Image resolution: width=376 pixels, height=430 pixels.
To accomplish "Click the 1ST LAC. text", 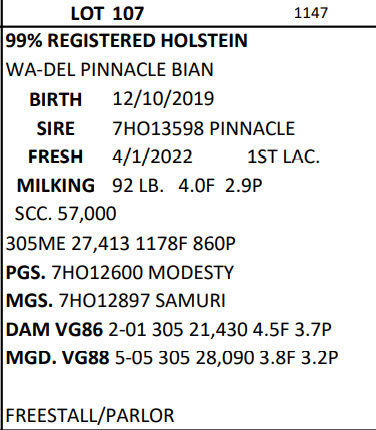I will (x=283, y=157).
